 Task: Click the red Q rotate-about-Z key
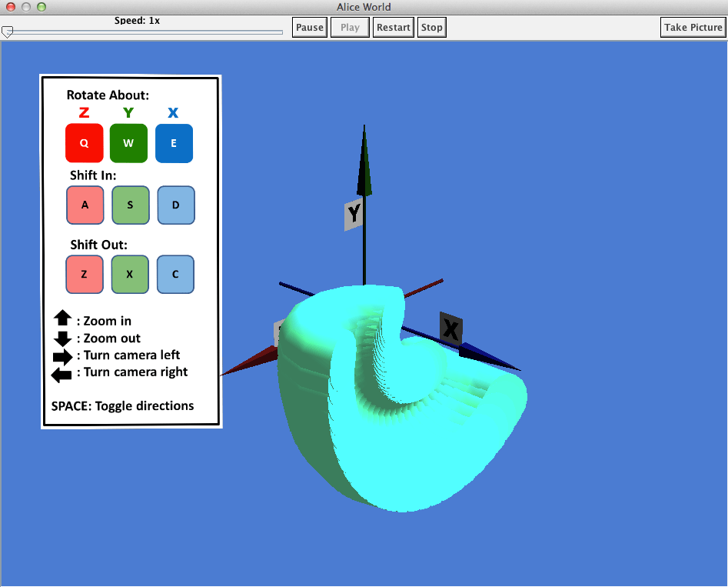[x=84, y=142]
